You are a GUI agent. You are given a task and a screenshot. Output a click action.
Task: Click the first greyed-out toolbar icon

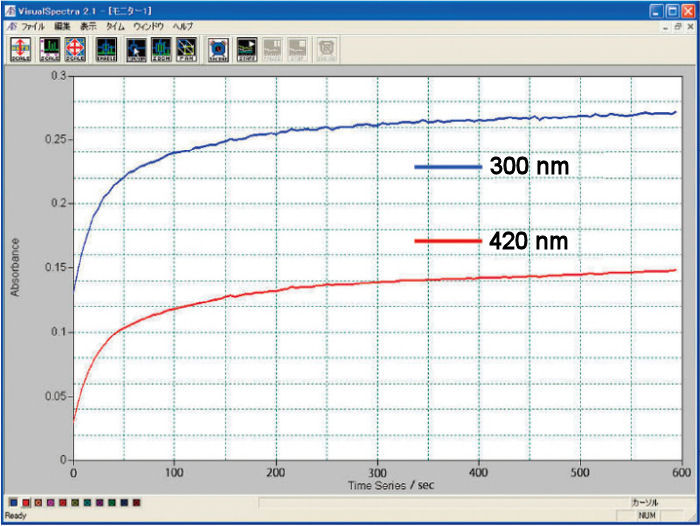[273, 48]
